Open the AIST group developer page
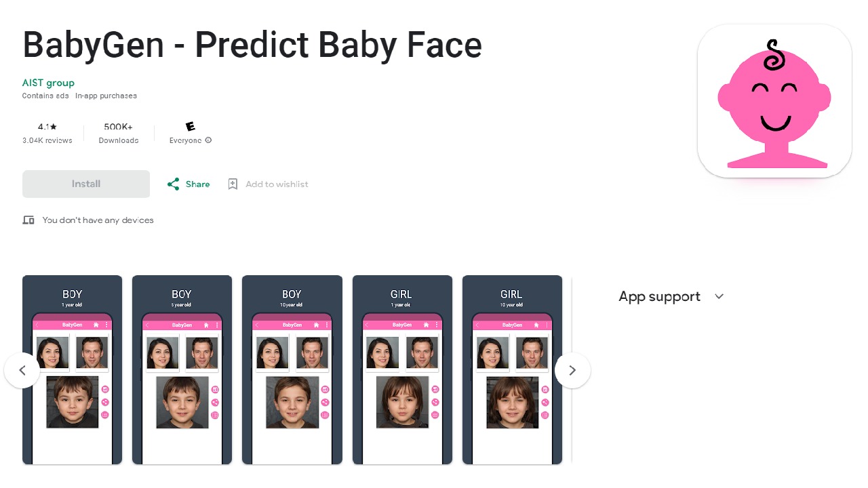Viewport: 868px width, 488px height. [x=48, y=83]
